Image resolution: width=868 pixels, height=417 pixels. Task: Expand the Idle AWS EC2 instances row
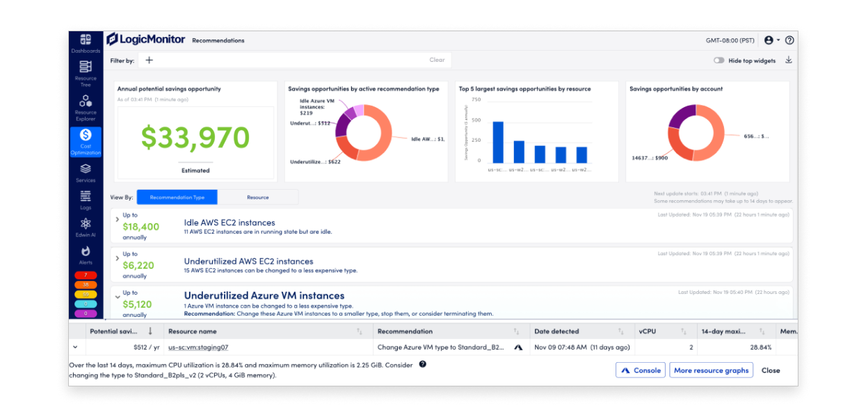coord(116,219)
